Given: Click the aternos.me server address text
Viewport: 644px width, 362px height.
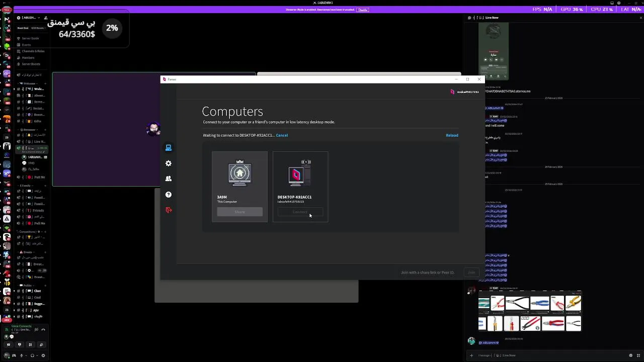Looking at the screenshot, I should tap(508, 92).
